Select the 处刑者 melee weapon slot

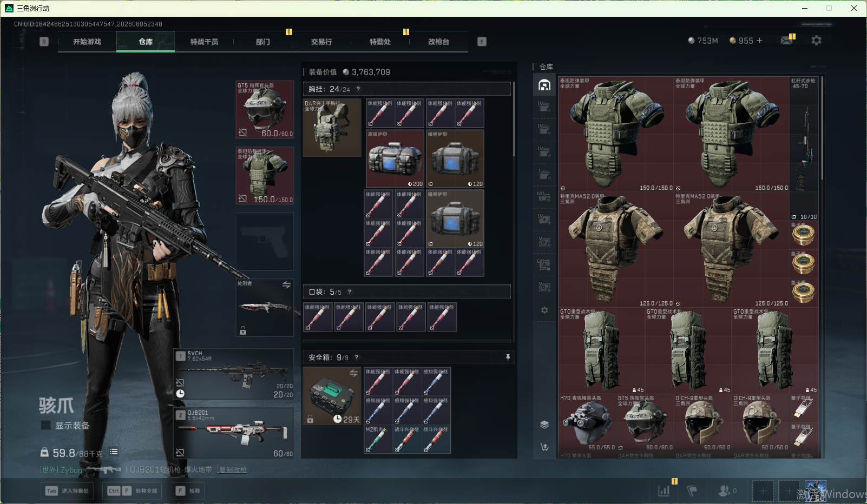[x=265, y=308]
